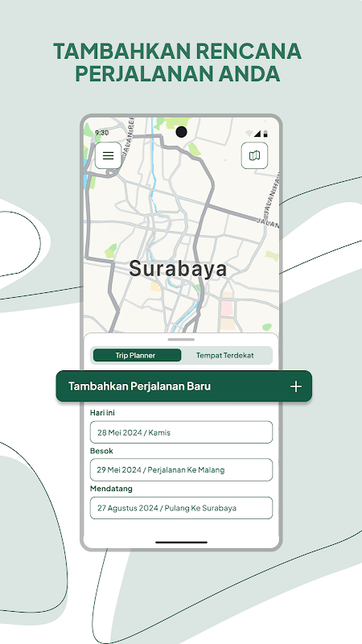The image size is (362, 644).
Task: Tap the home gesture bar at bottom
Action: pos(181,542)
